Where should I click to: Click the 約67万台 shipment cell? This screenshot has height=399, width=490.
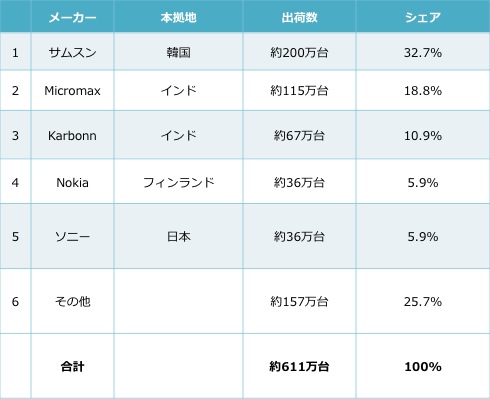[299, 136]
